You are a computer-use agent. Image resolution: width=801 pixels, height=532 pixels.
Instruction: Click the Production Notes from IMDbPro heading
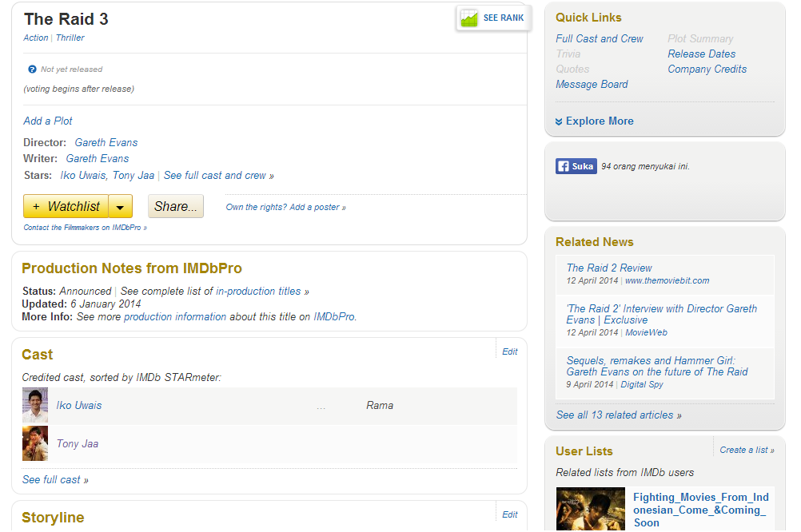132,268
